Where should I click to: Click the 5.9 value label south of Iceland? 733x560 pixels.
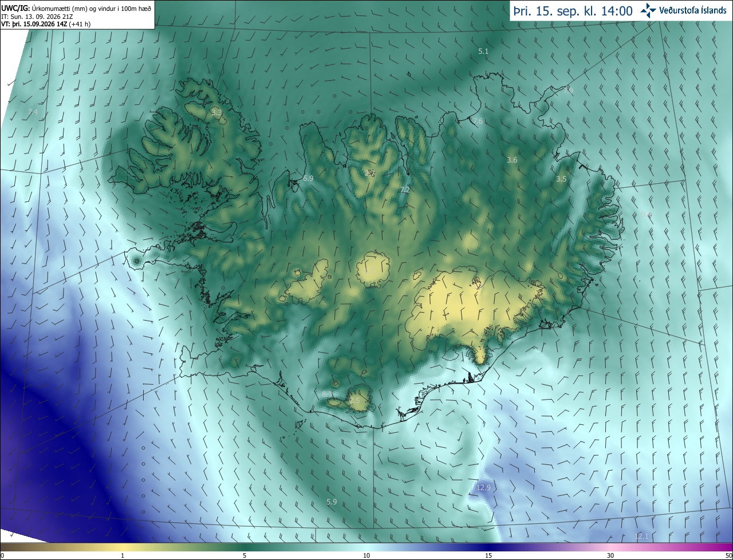tap(332, 502)
